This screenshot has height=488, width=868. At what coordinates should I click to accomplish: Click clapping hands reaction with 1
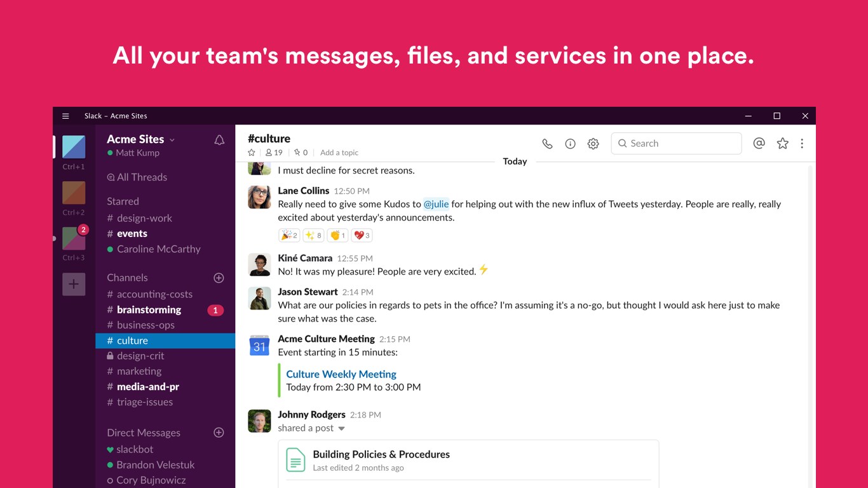337,235
